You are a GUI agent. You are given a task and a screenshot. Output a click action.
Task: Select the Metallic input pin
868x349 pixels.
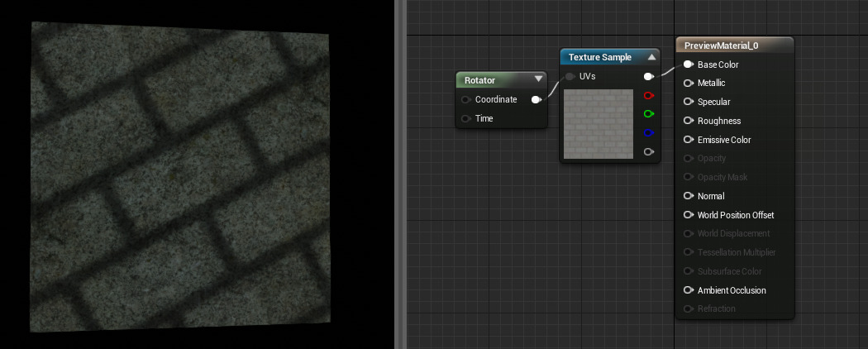pyautogui.click(x=688, y=84)
